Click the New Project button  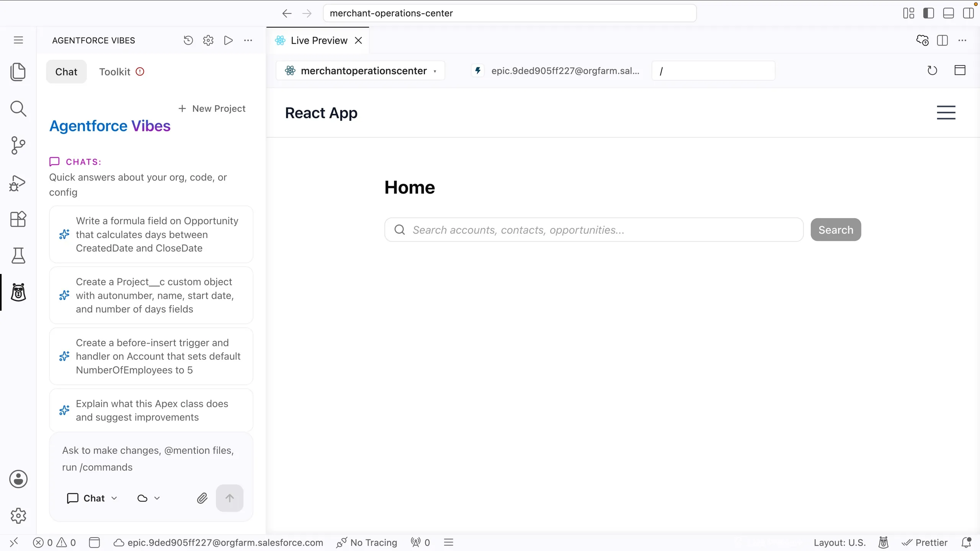(x=212, y=109)
